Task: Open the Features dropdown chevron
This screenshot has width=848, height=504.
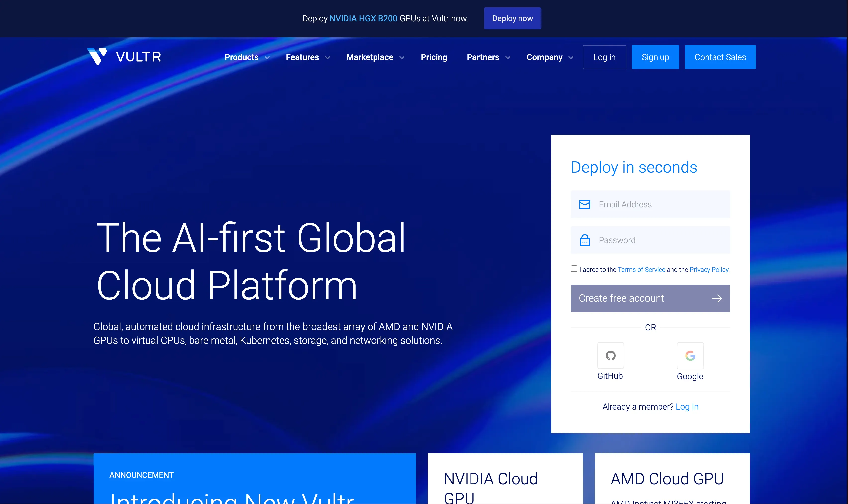Action: tap(328, 58)
